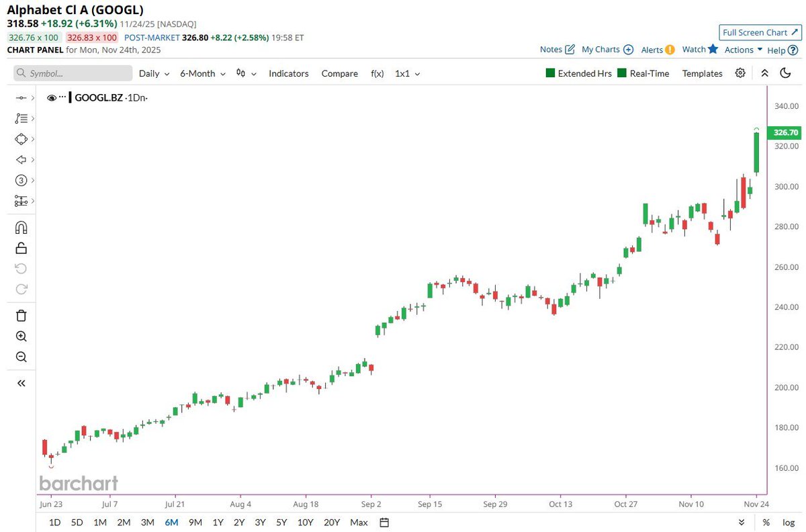Open the f(x) expressions menu
This screenshot has height=532, width=806.
click(x=377, y=73)
